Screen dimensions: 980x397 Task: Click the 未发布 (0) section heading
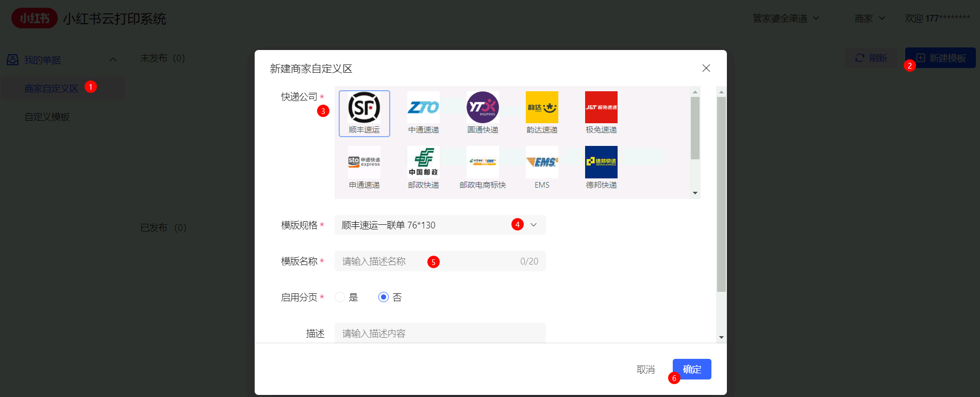tap(162, 58)
